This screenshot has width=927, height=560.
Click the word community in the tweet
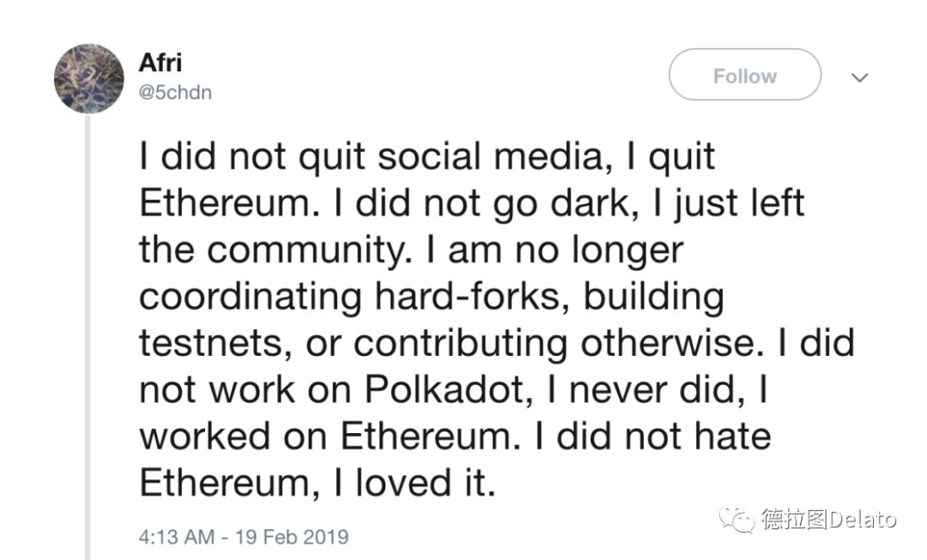[307, 251]
